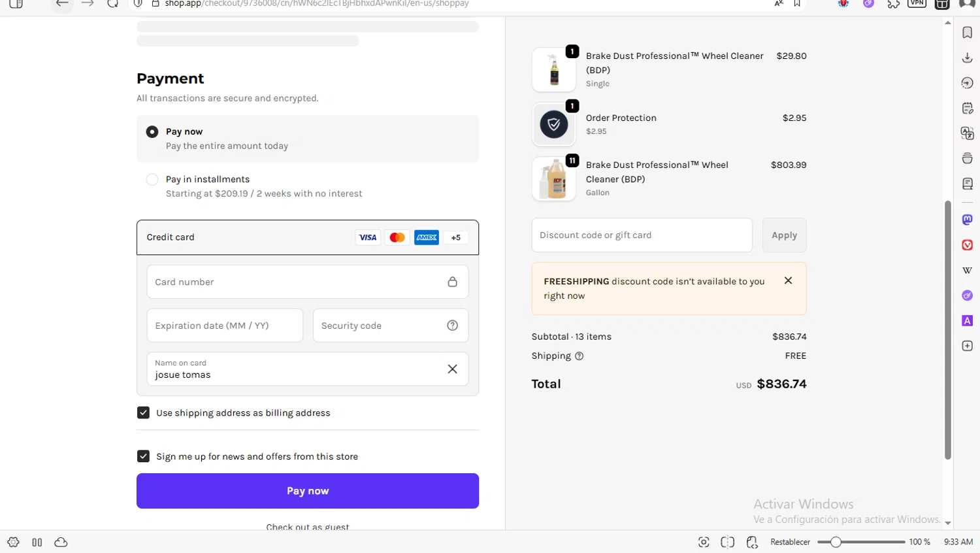The width and height of the screenshot is (980, 553).
Task: Show security code help tooltip
Action: coord(452,326)
